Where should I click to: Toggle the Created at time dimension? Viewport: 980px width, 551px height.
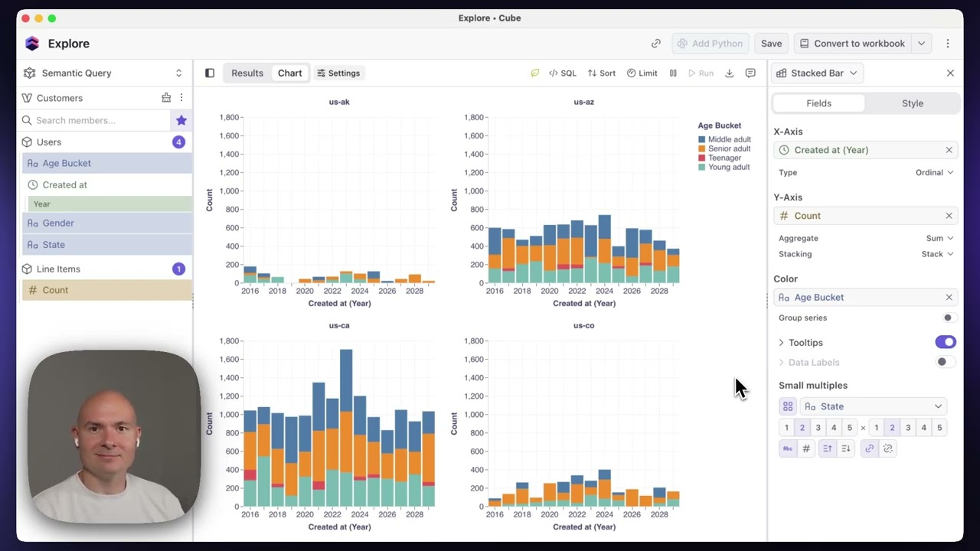(107, 184)
